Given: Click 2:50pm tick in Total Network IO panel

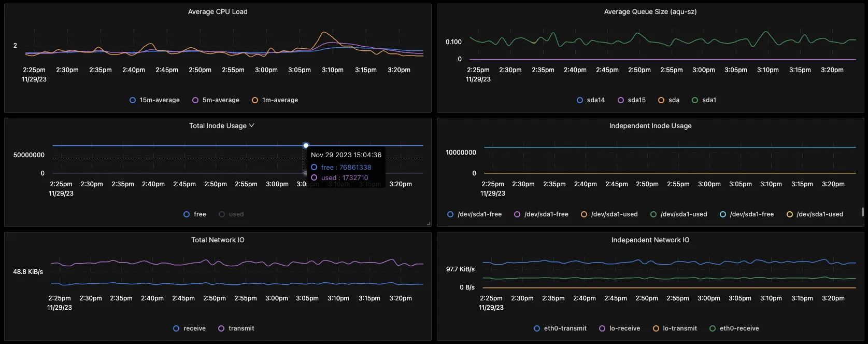Looking at the screenshot, I should (x=215, y=298).
